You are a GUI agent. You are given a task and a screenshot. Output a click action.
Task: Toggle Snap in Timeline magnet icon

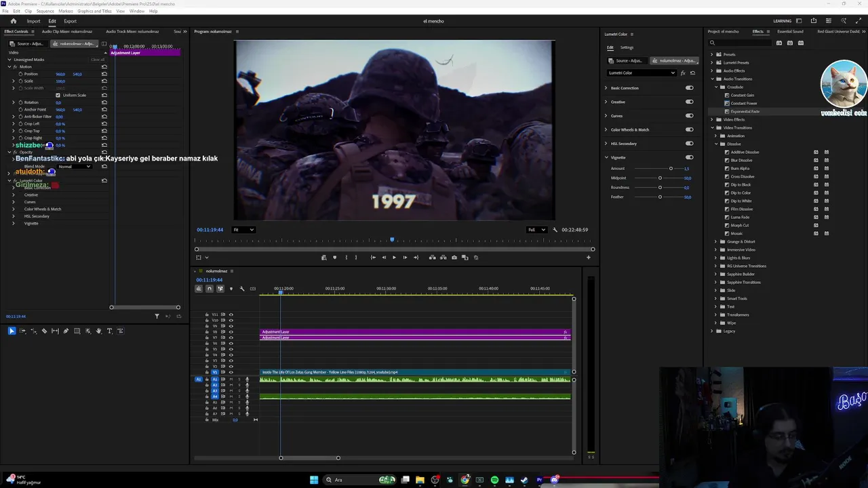click(x=209, y=289)
